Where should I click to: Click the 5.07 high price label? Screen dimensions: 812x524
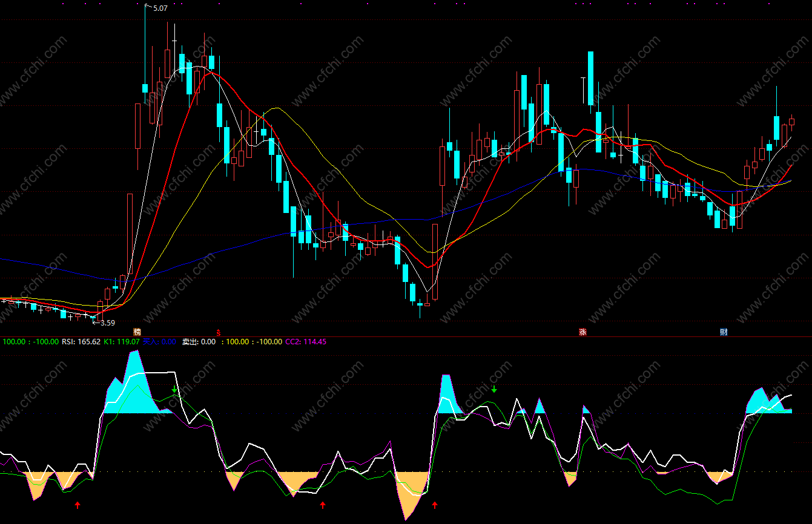tap(160, 8)
